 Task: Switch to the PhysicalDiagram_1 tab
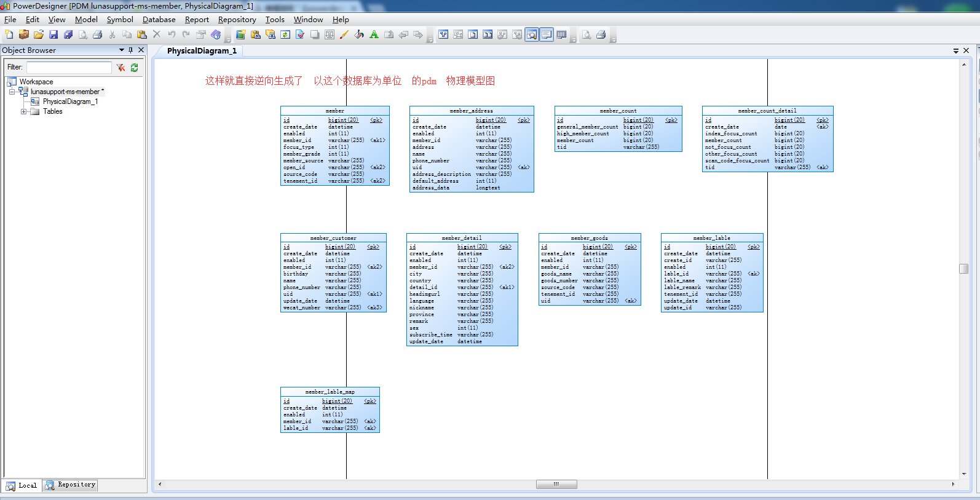pos(202,51)
